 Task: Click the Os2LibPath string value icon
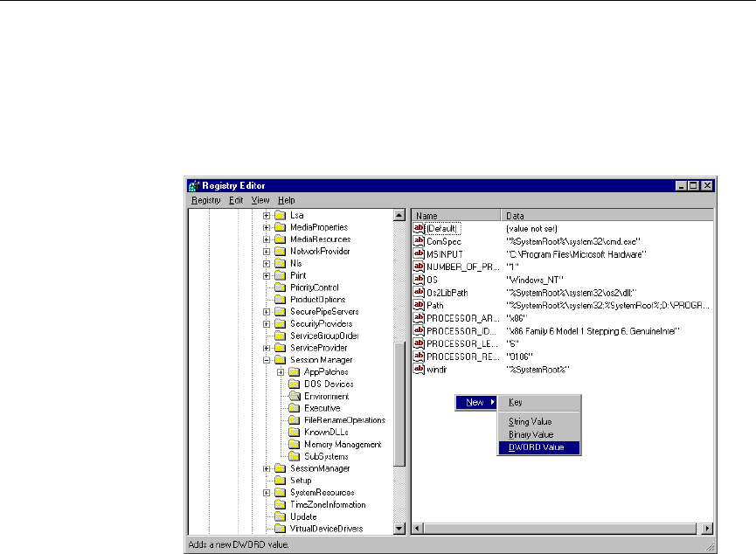tap(419, 292)
